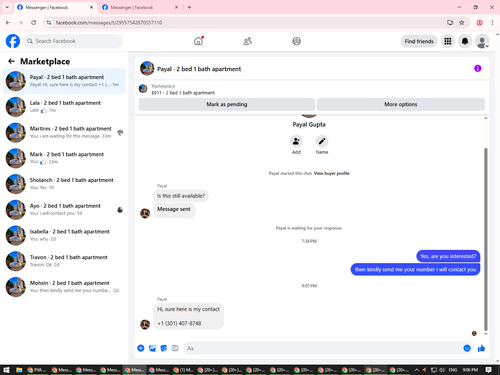Open the Mohsin conversation
Viewport: 500px width, 375px height.
click(x=64, y=287)
